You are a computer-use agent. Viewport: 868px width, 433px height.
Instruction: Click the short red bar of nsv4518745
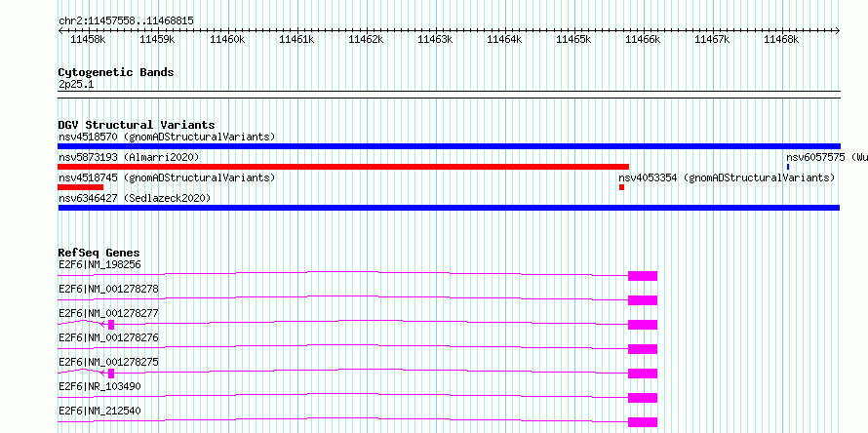(80, 187)
